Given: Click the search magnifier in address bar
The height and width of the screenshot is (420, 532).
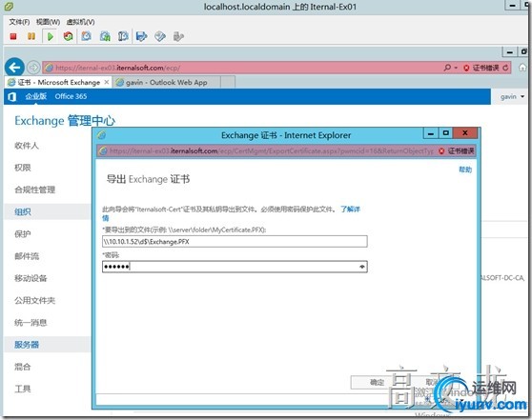Looking at the screenshot, I should [447, 68].
